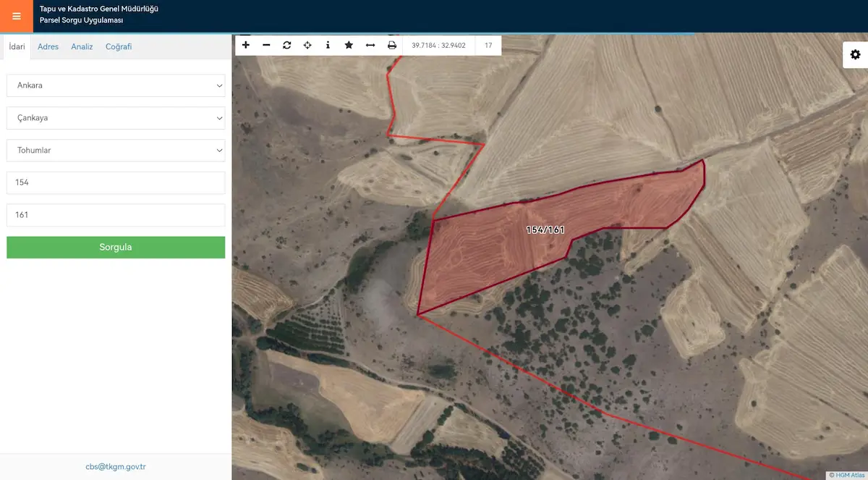Locate my position with crosshair icon

(307, 45)
